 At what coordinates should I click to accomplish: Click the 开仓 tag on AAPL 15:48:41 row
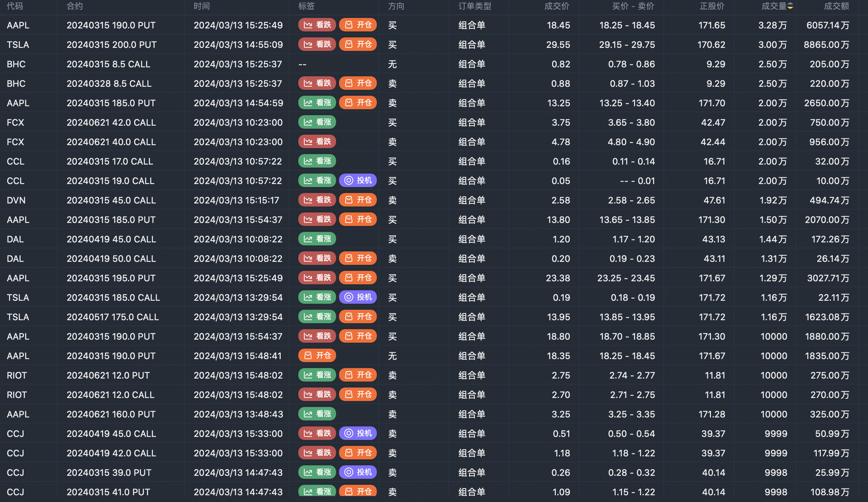point(317,356)
